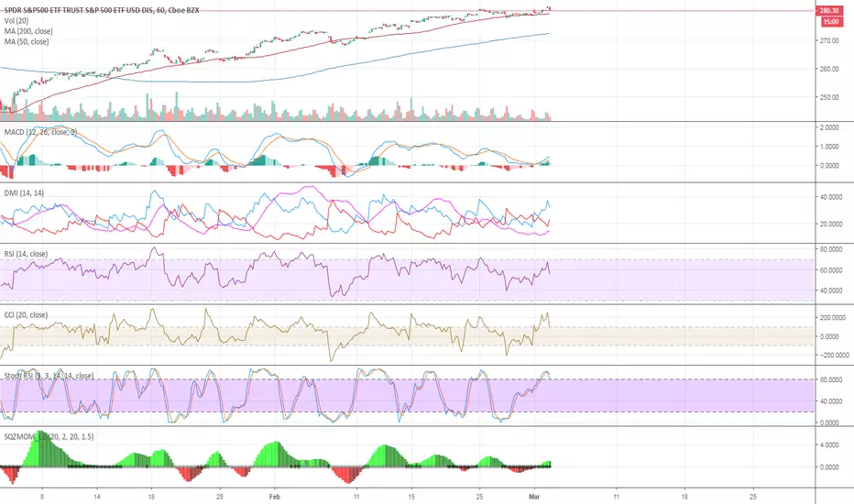Select the Stoch RSI indicator label
This screenshot has height=504, width=854.
point(49,376)
